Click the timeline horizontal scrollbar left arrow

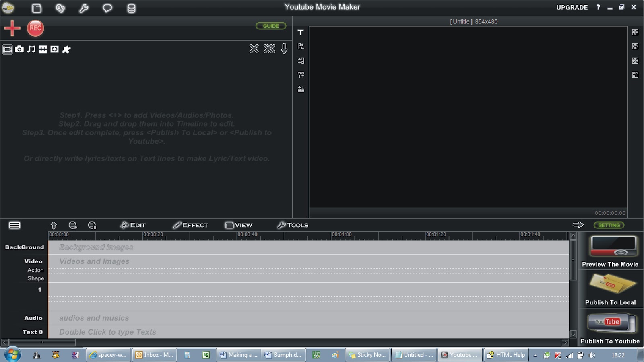click(4, 343)
